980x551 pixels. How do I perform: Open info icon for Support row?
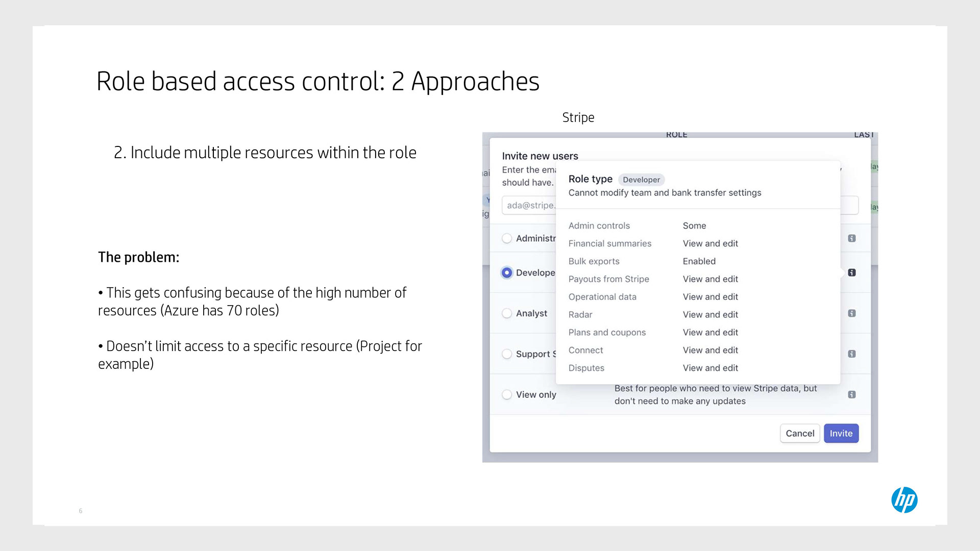(852, 354)
